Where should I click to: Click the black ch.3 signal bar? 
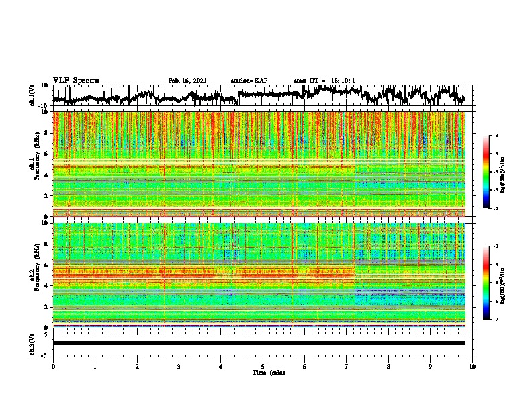pyautogui.click(x=259, y=343)
